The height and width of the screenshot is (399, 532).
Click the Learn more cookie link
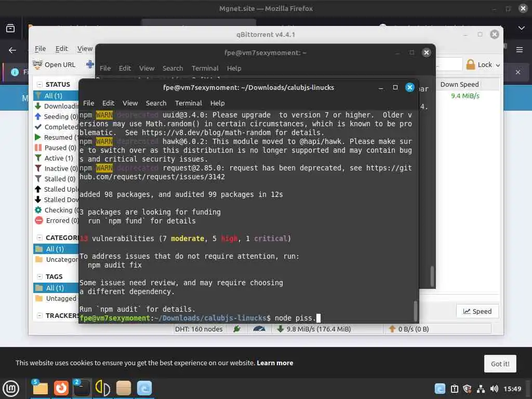point(275,363)
